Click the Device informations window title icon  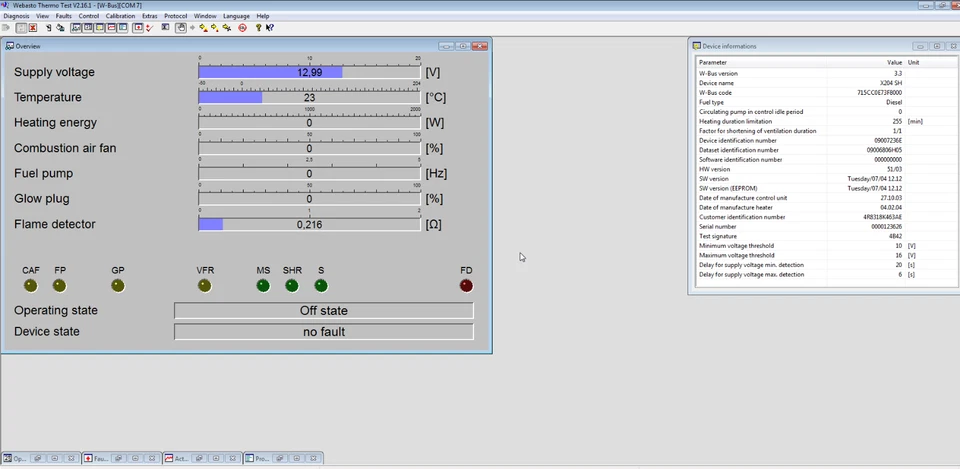(697, 46)
